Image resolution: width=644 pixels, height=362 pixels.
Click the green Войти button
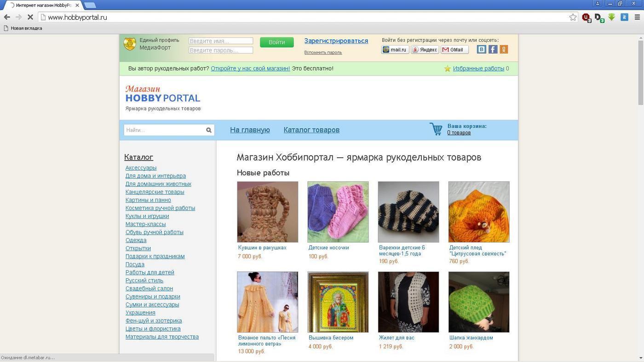click(x=276, y=42)
